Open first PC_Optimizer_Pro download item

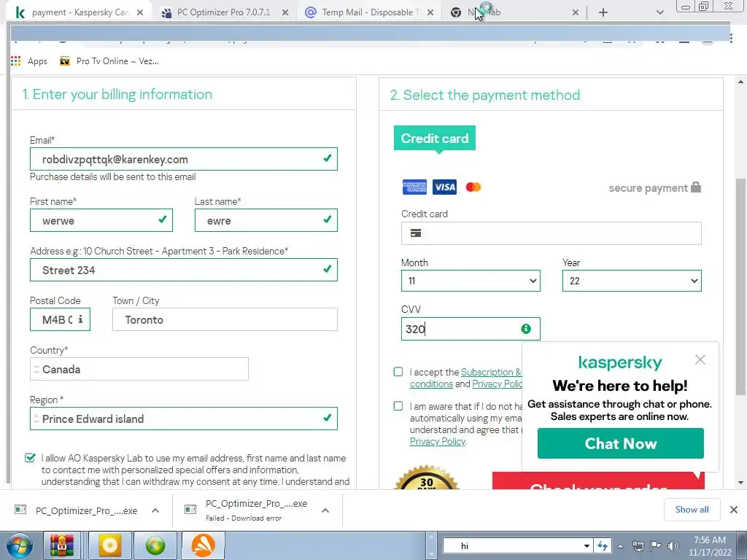click(x=76, y=510)
